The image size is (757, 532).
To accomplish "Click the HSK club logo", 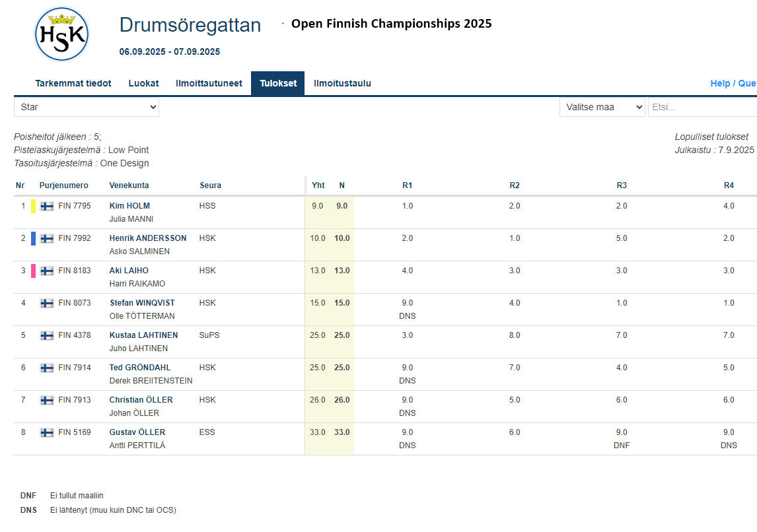I will 61,34.
